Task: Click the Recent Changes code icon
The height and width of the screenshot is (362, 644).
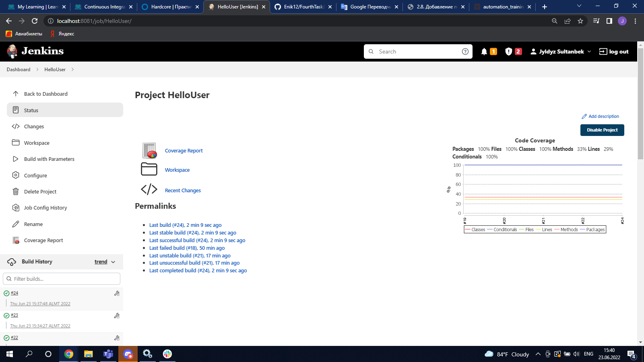Action: click(149, 189)
